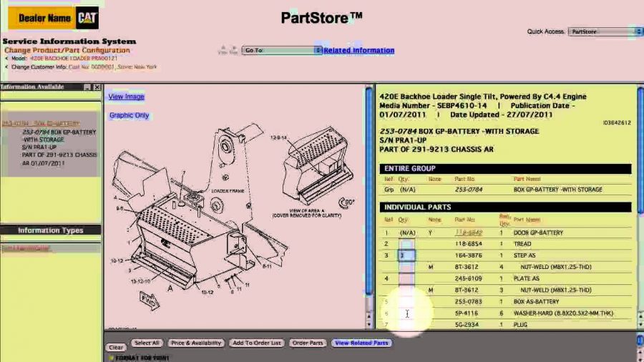Click quantity field for STEP AS row
Viewport: 644px width, 362px height.
point(406,255)
